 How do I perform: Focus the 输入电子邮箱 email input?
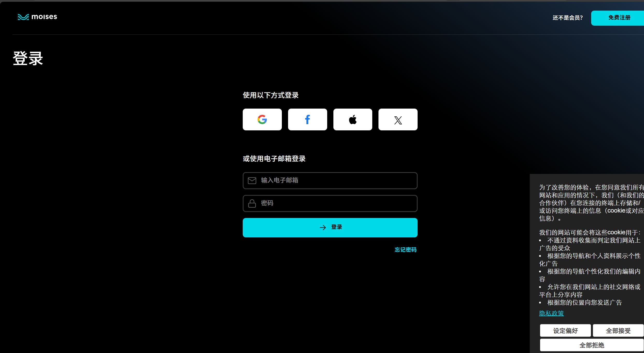(x=337, y=181)
